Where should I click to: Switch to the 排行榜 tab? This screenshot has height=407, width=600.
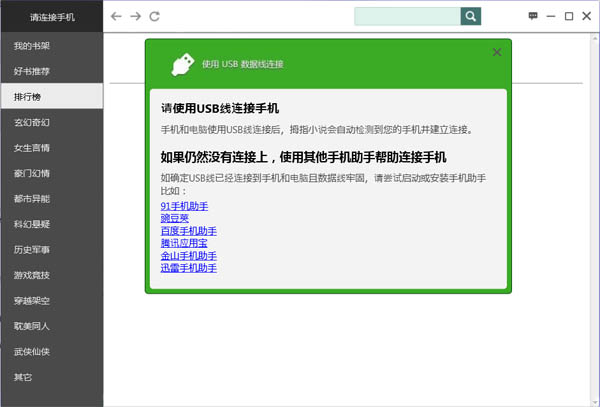[x=28, y=97]
